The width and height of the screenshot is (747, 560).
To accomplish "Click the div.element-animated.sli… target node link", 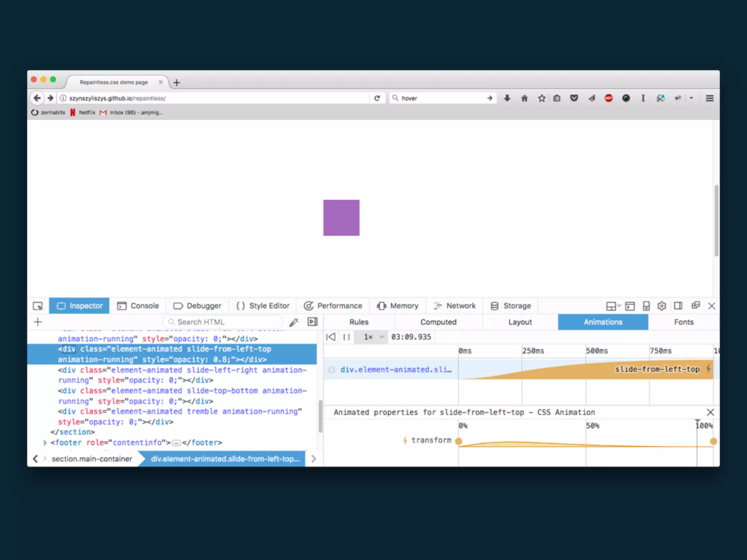I will [x=396, y=370].
